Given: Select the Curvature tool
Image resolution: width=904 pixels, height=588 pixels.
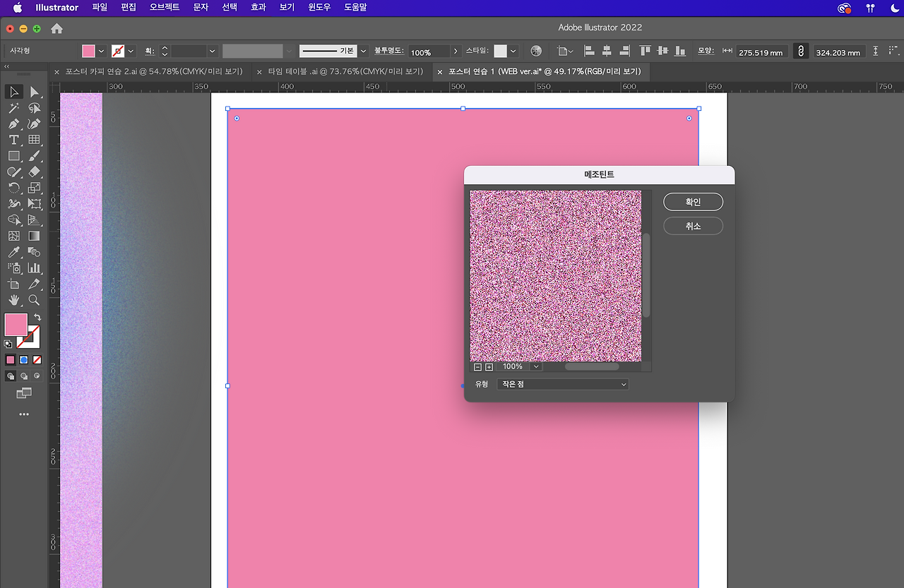Looking at the screenshot, I should coord(34,124).
